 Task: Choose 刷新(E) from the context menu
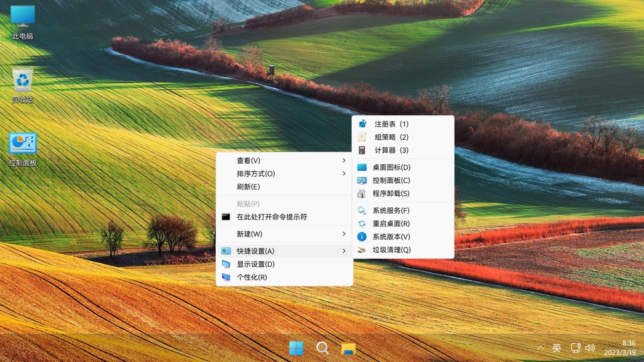pos(249,187)
